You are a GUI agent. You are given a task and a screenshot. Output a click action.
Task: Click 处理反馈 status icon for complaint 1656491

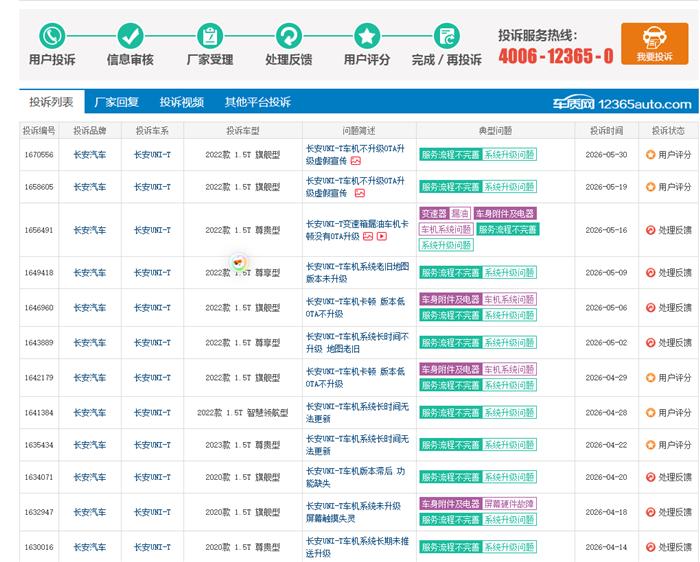650,230
